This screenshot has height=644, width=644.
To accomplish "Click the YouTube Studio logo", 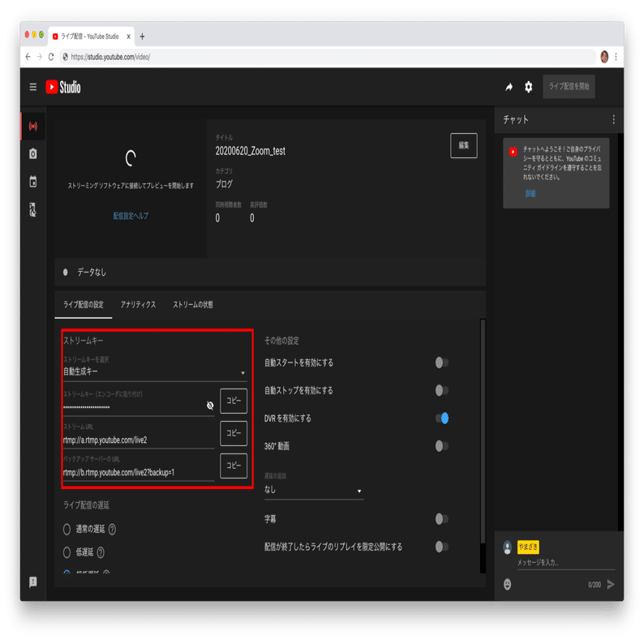I will click(63, 87).
